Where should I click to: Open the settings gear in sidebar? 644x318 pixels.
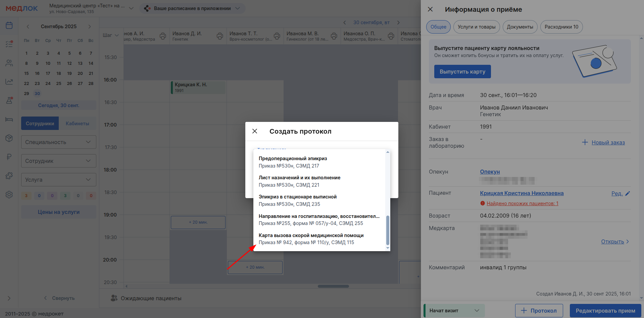pyautogui.click(x=9, y=194)
